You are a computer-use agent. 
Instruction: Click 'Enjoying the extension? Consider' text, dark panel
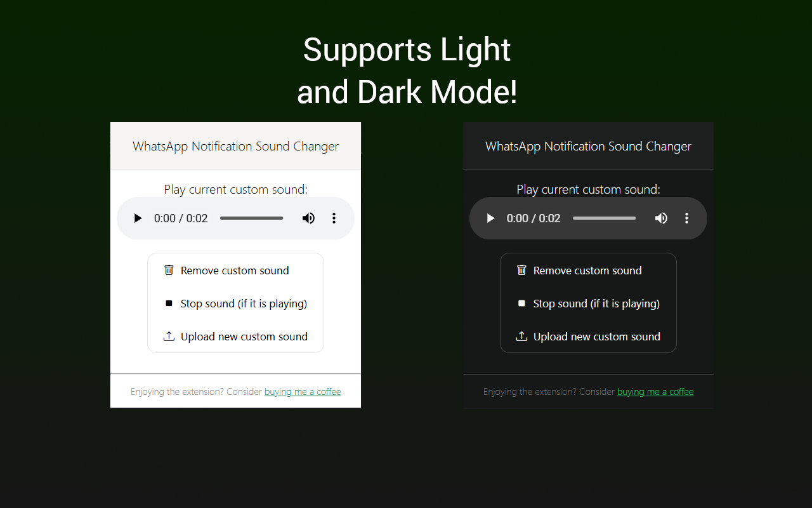(x=549, y=392)
